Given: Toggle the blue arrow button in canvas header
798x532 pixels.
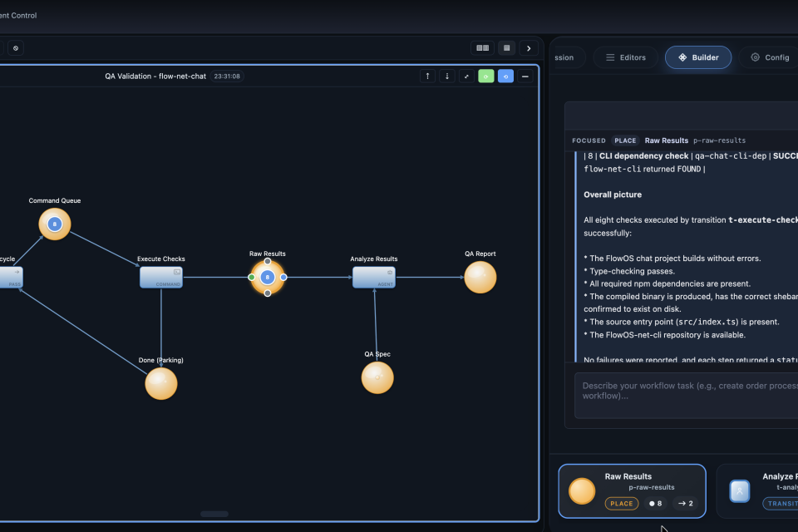Looking at the screenshot, I should click(x=505, y=76).
